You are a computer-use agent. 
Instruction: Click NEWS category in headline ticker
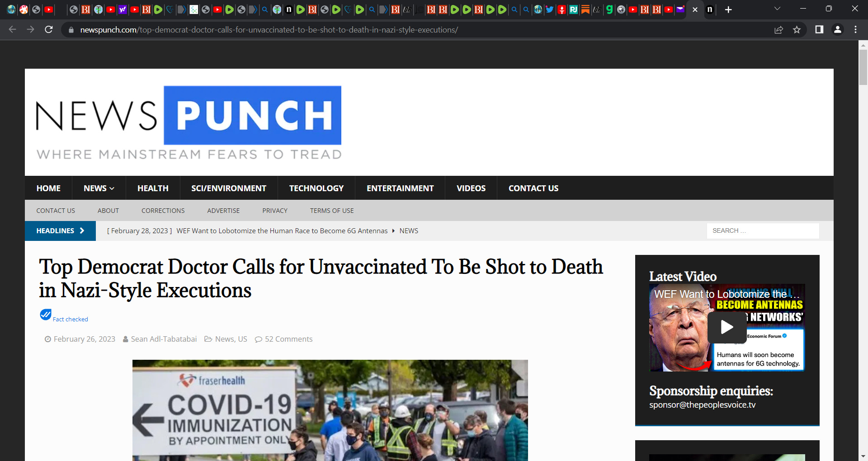[x=409, y=230]
